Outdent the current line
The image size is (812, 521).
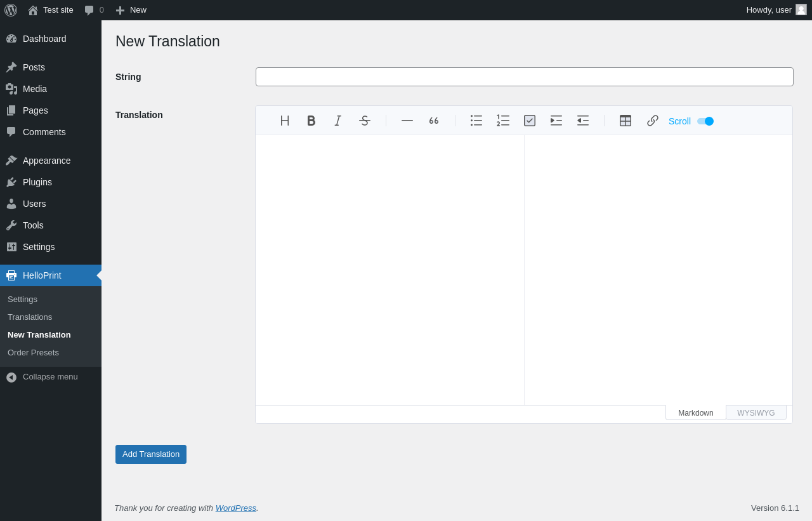tap(583, 121)
